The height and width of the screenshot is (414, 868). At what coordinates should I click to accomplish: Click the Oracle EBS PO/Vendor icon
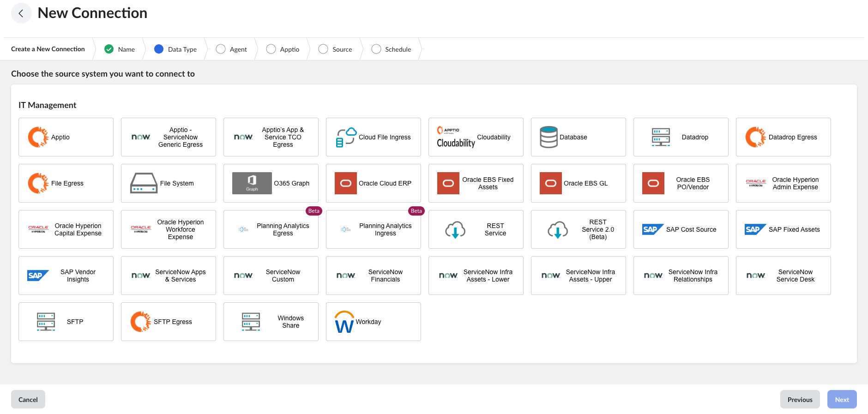[653, 183]
